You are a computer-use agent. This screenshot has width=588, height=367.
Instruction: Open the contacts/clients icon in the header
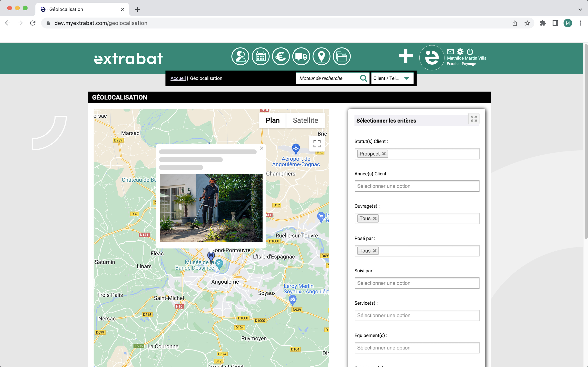pos(240,56)
